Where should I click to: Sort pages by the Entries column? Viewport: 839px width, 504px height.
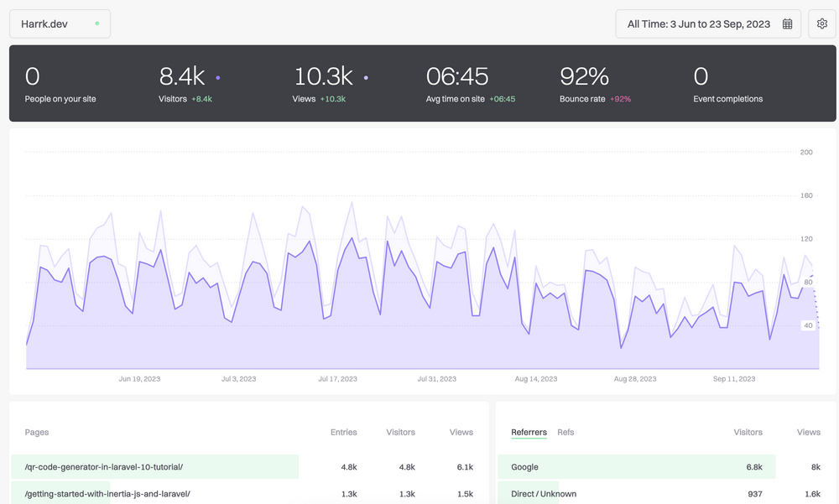pyautogui.click(x=343, y=432)
